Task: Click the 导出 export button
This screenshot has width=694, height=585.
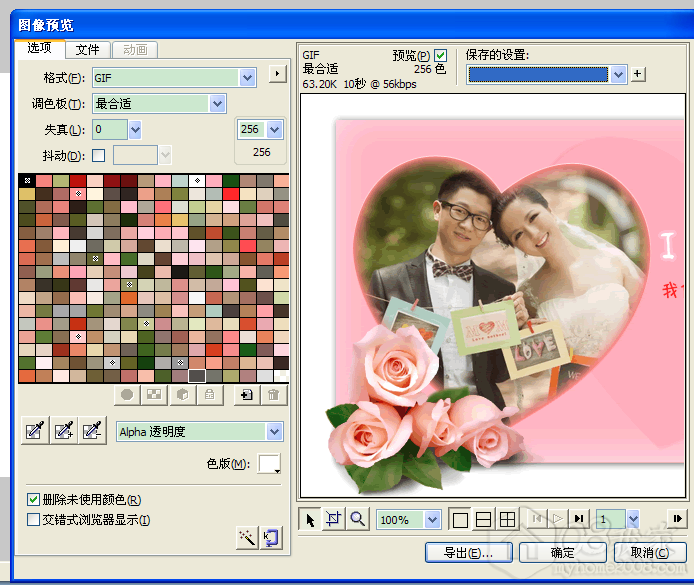Action: pyautogui.click(x=468, y=552)
